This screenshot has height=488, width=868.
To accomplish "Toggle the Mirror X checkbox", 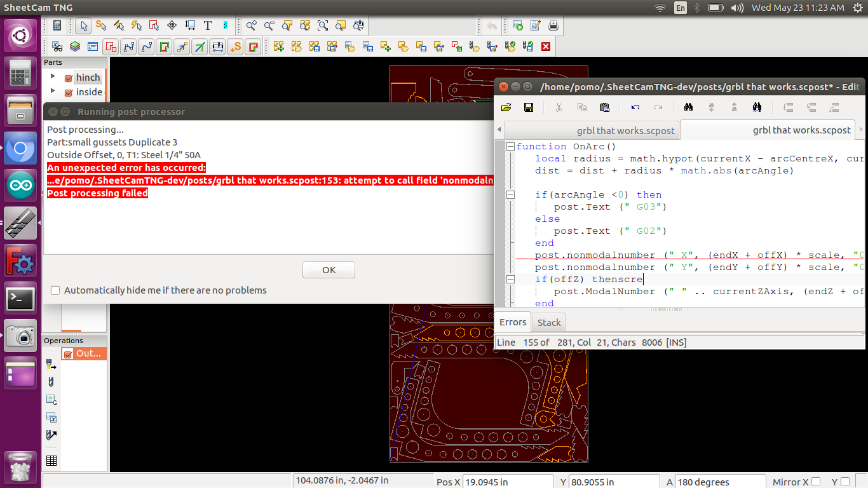I will point(816,482).
